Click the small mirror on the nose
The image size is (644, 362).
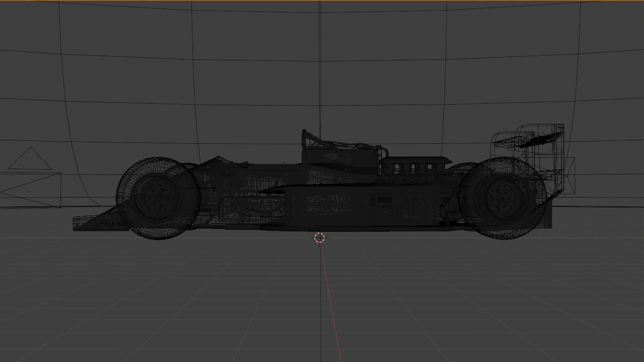click(x=244, y=164)
